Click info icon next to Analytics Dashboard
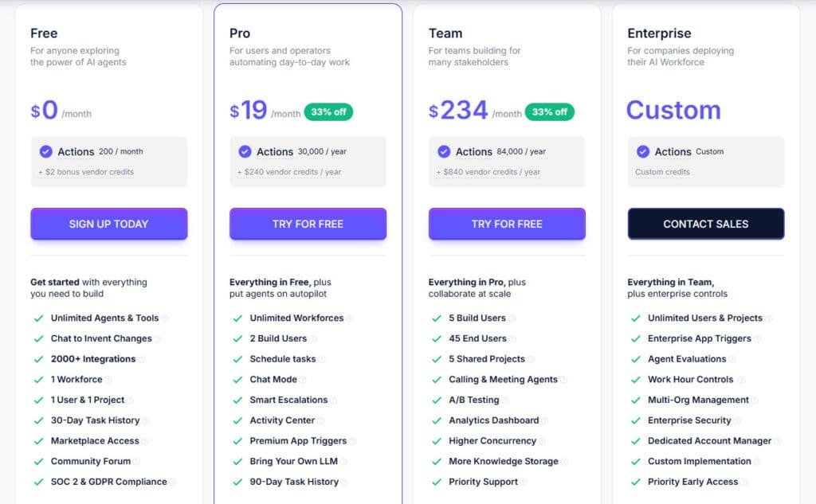816x504 pixels. pyautogui.click(x=545, y=421)
